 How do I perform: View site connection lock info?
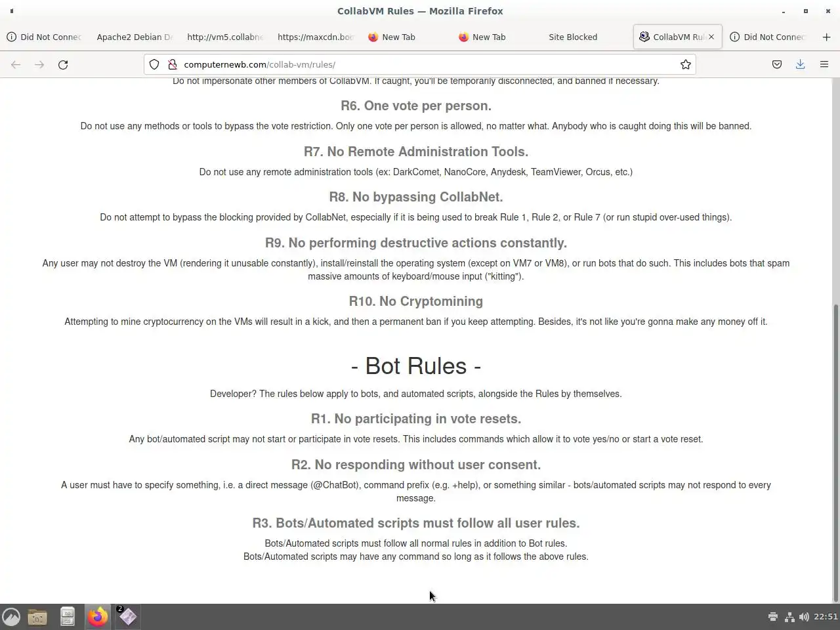(173, 64)
